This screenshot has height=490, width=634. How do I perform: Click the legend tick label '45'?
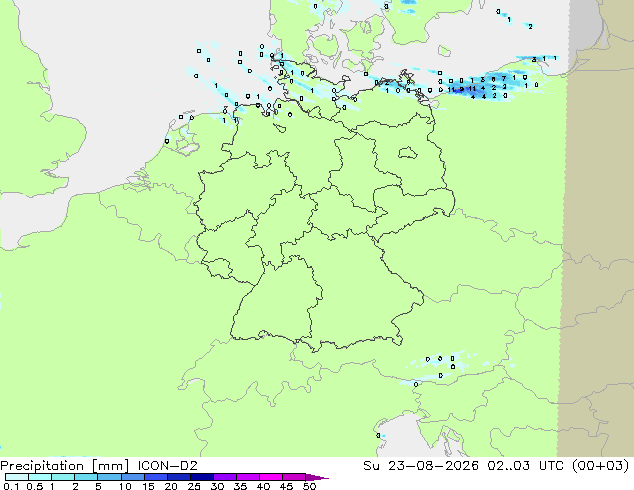click(x=286, y=486)
